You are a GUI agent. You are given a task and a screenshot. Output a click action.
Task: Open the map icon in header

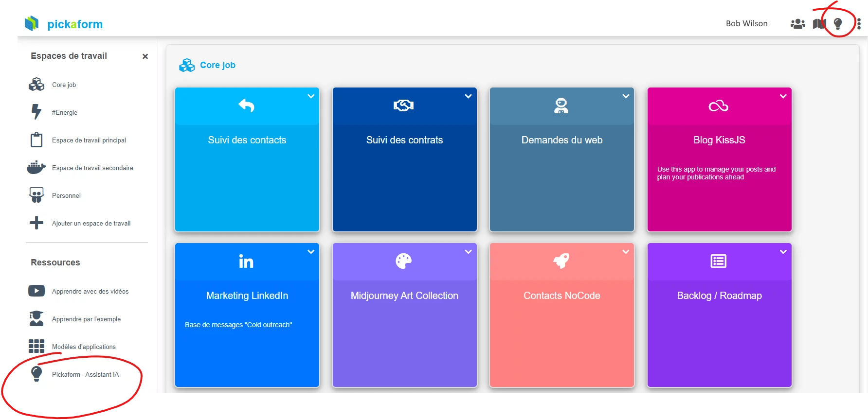pyautogui.click(x=819, y=24)
